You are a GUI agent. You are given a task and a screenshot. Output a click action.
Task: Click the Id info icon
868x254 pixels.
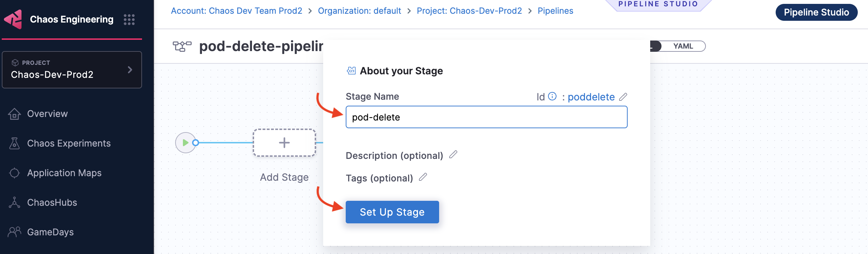552,96
